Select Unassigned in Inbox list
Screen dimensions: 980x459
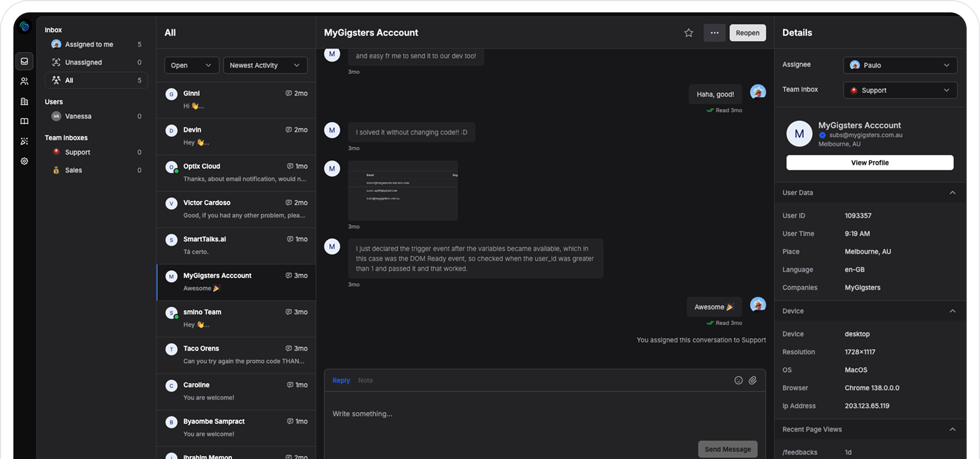pyautogui.click(x=83, y=62)
